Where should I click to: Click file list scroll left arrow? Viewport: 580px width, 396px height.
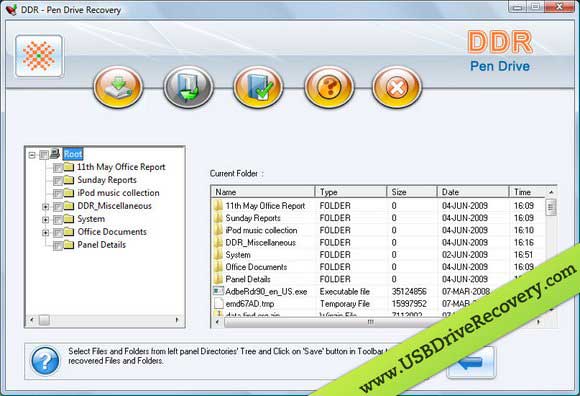217,322
